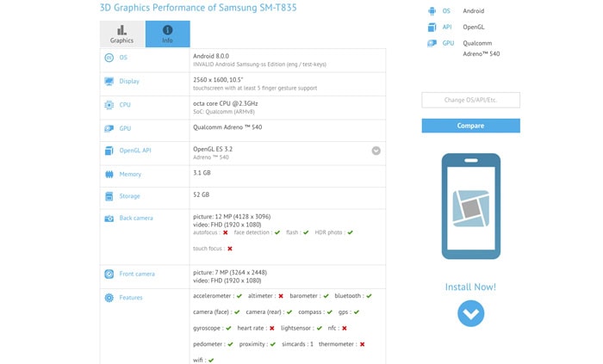Viewport: 603px width, 364px height.
Task: Select the Memory label
Action: click(x=130, y=175)
